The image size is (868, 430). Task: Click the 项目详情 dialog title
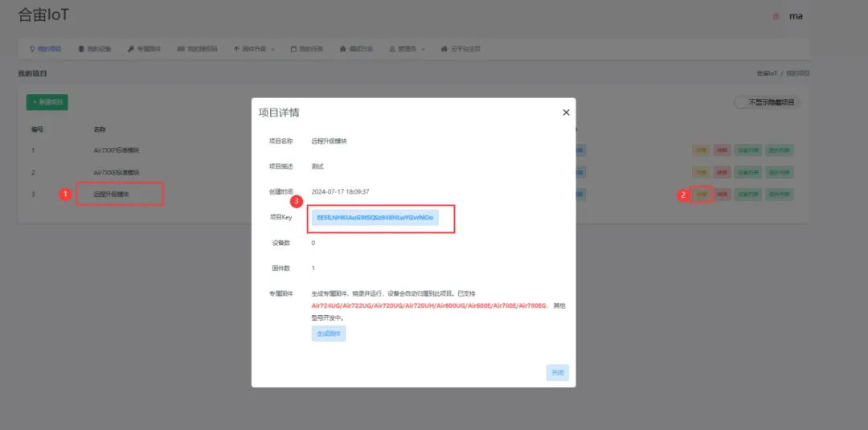[x=279, y=113]
